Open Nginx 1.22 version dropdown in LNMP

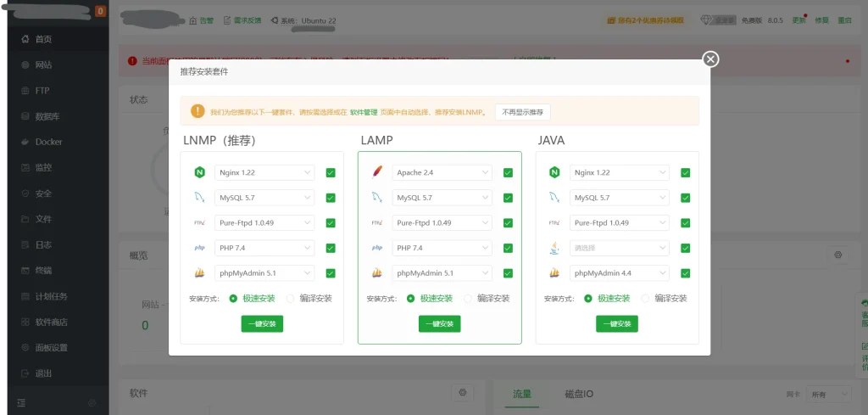click(264, 172)
